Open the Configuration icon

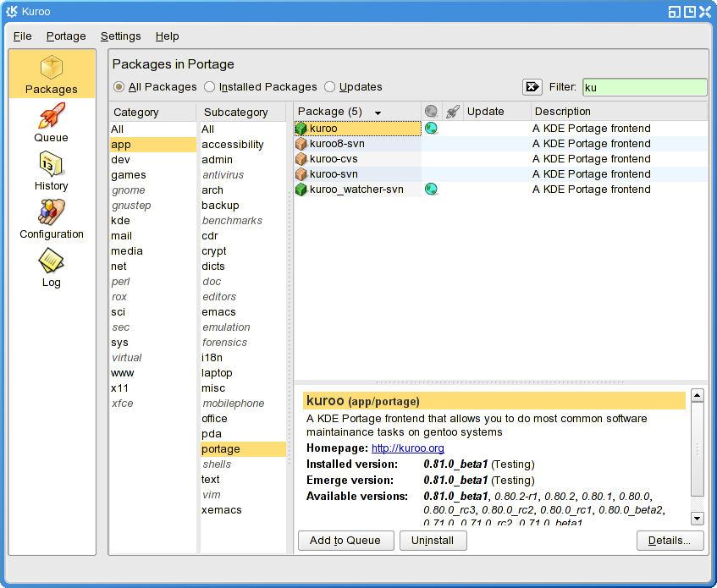coord(51,212)
